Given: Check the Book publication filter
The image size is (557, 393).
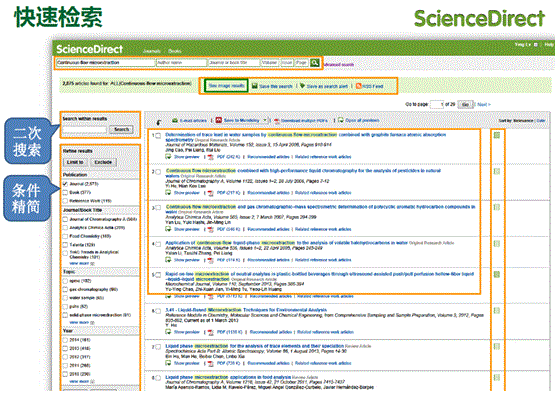Looking at the screenshot, I should (65, 192).
